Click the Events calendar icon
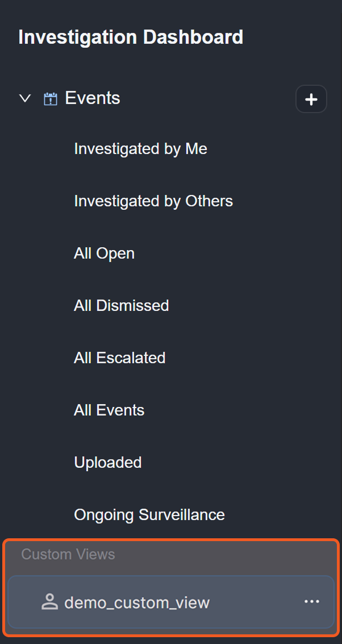 point(51,99)
